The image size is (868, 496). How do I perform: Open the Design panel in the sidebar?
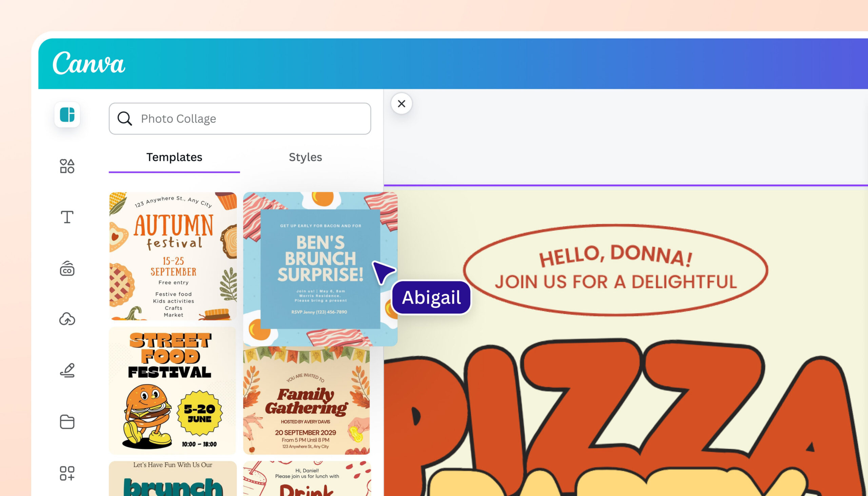pyautogui.click(x=67, y=115)
